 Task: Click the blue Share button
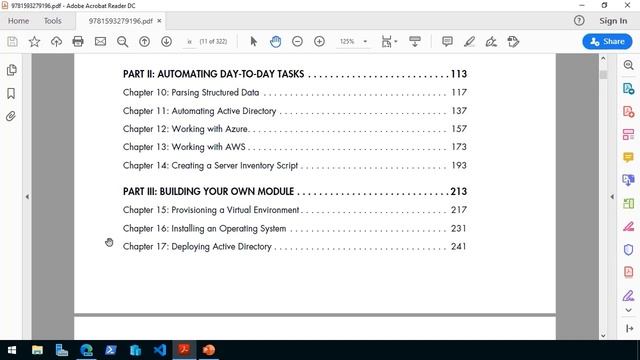pyautogui.click(x=607, y=41)
